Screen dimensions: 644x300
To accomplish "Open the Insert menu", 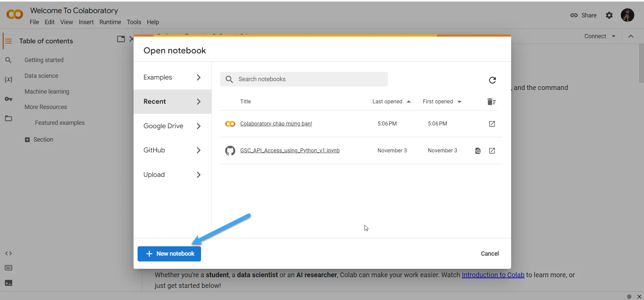I will (86, 22).
